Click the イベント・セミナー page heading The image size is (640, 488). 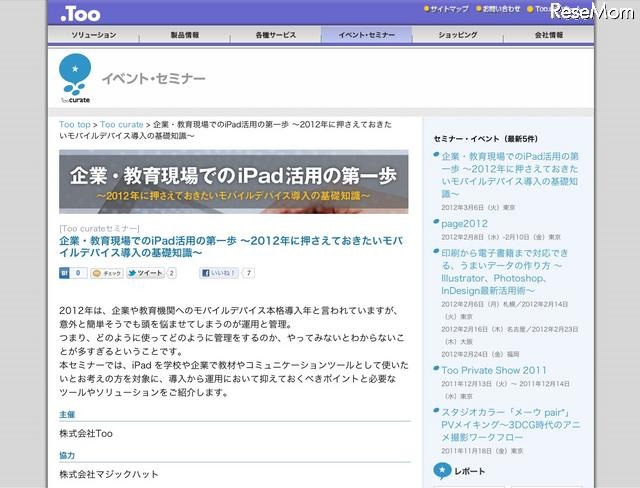pos(153,78)
